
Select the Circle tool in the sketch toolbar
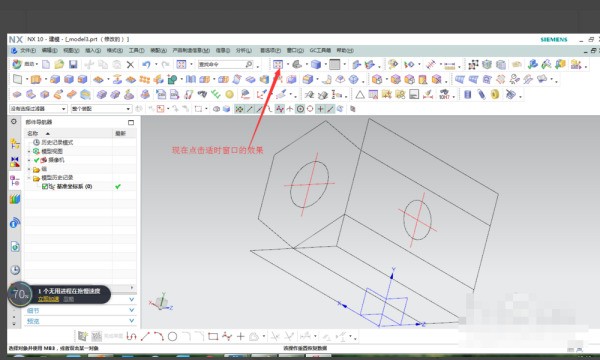tap(173, 336)
